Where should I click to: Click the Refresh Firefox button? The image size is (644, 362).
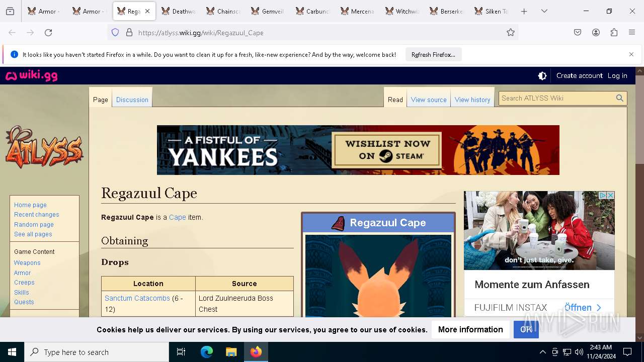point(433,55)
